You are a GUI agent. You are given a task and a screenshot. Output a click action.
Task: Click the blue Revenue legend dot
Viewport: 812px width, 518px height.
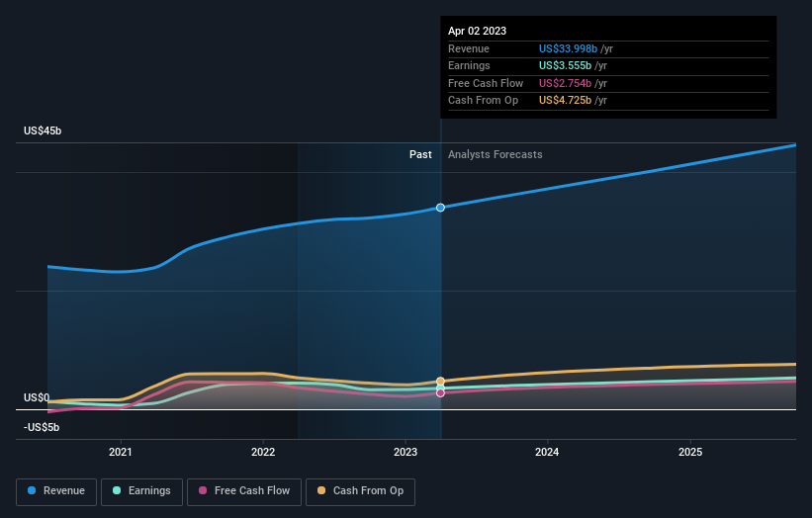pyautogui.click(x=32, y=490)
